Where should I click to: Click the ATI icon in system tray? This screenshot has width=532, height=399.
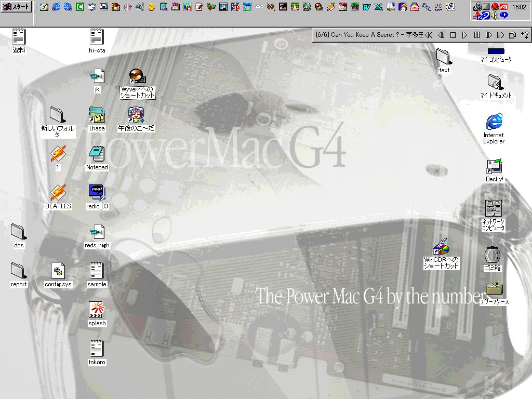(503, 7)
